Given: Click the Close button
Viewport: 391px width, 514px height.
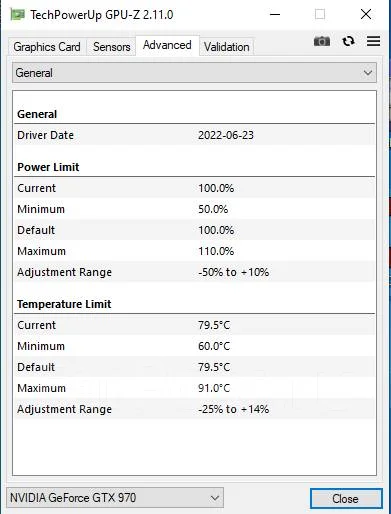Looking at the screenshot, I should [x=346, y=499].
